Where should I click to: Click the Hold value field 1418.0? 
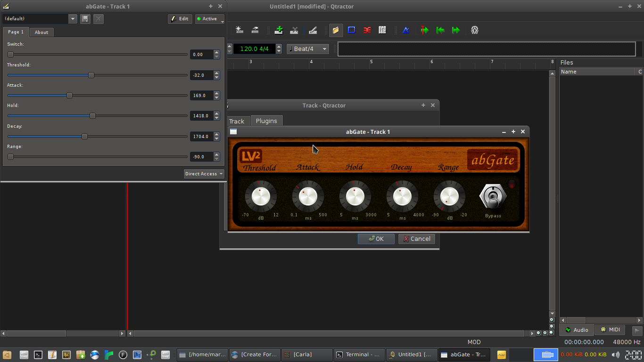click(202, 116)
